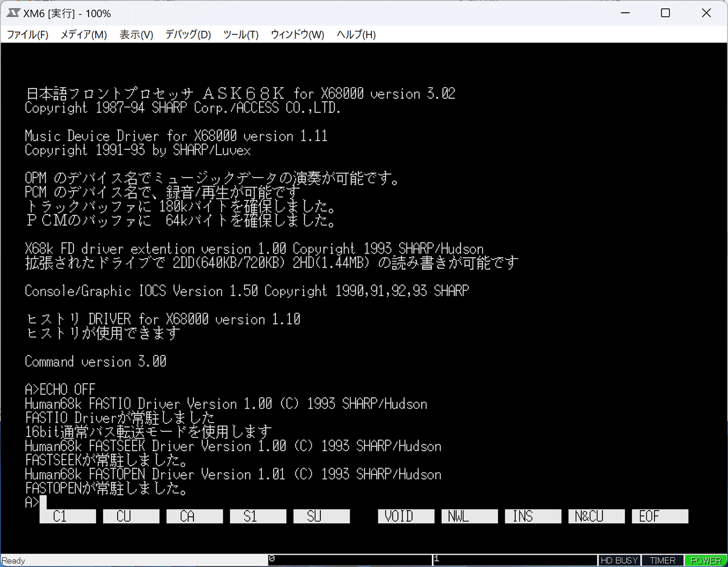Click the SU function key label

click(x=322, y=516)
